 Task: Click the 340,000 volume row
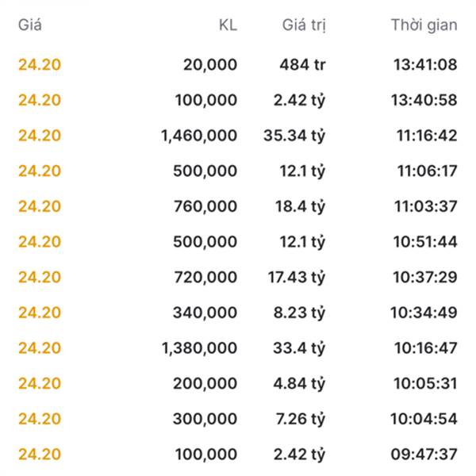(238, 313)
